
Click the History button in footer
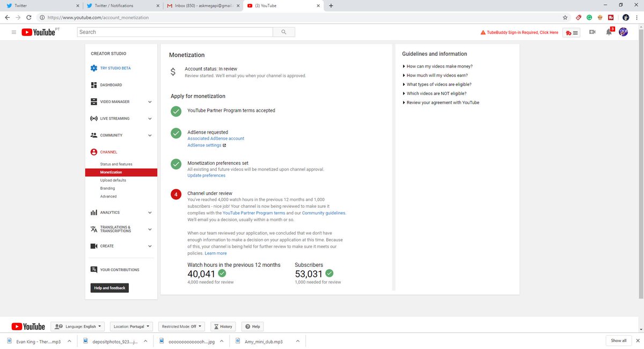click(x=223, y=326)
